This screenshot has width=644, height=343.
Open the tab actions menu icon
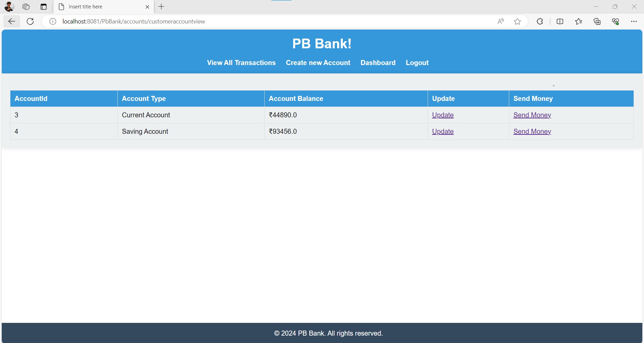[44, 7]
